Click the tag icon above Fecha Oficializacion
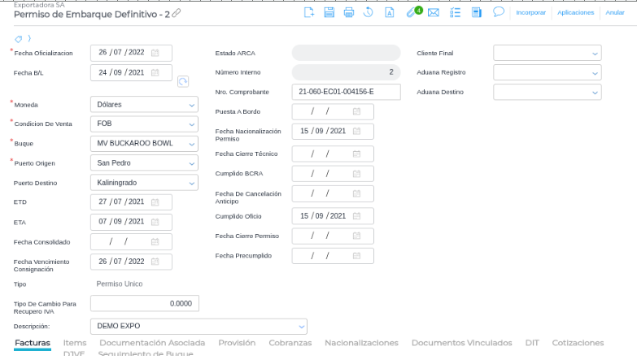637x364 pixels. pyautogui.click(x=18, y=37)
